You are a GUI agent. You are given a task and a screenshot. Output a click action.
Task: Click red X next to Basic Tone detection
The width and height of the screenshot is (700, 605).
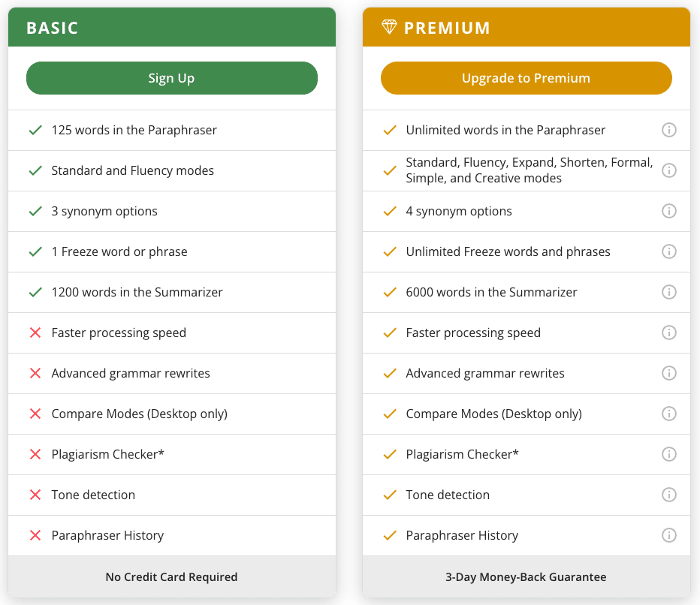click(35, 495)
